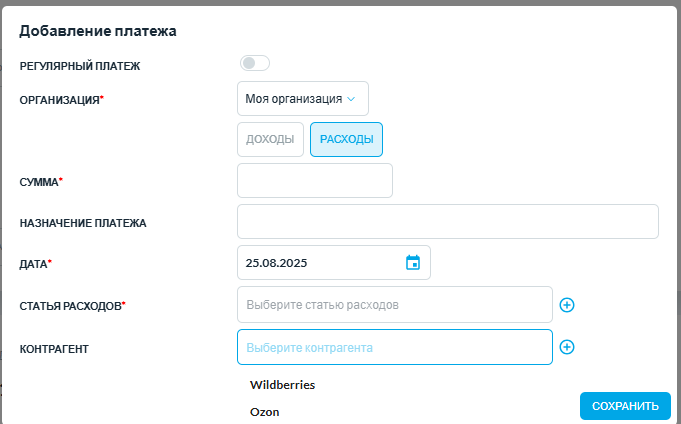Click the chevron arrow beside Моя организация
Screen dimensions: 681x424
(x=351, y=99)
